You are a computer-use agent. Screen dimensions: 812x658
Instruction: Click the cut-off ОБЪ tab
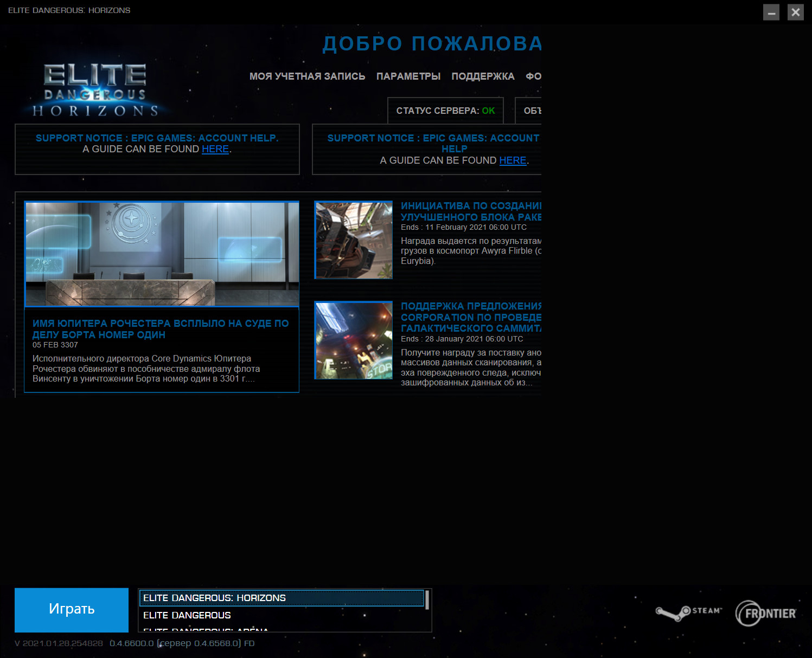pos(528,111)
